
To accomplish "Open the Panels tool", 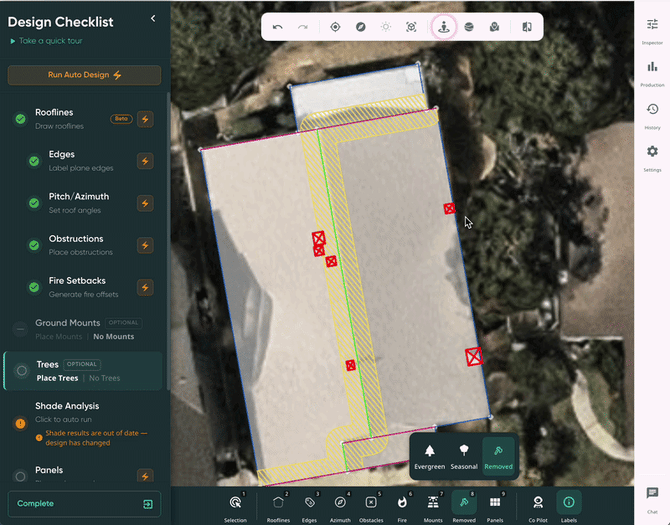I will (x=495, y=502).
